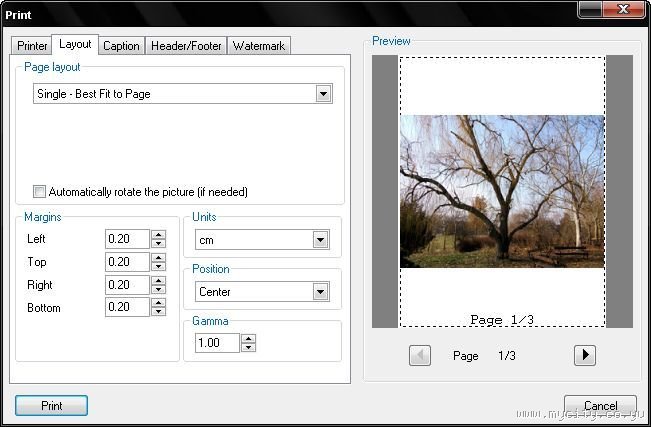Open the Position dropdown showing Center
651x427 pixels.
320,292
